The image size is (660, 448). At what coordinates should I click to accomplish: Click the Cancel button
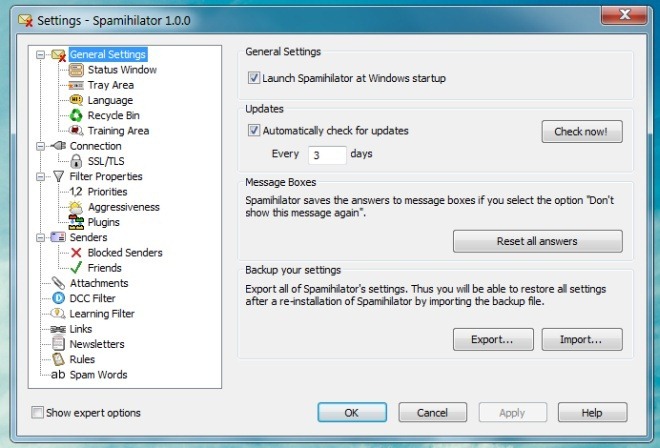(x=432, y=412)
